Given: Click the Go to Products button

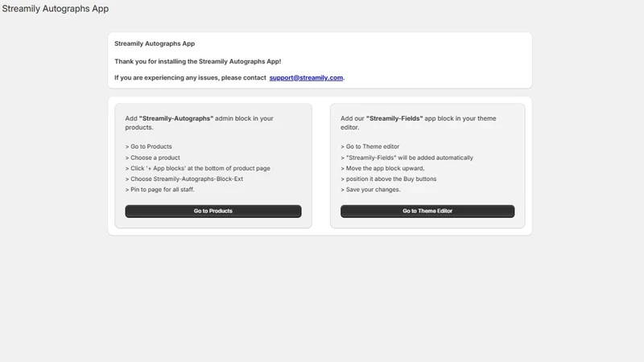Looking at the screenshot, I should click(x=213, y=211).
